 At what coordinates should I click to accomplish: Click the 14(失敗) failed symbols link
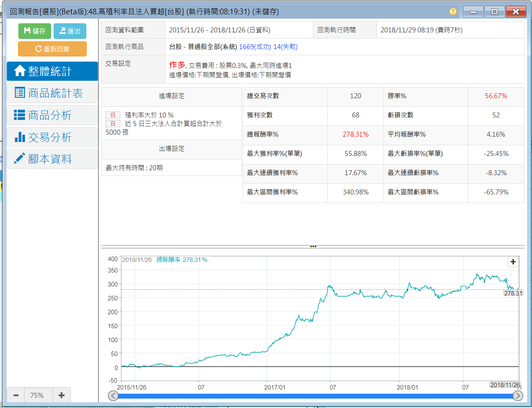coord(285,47)
